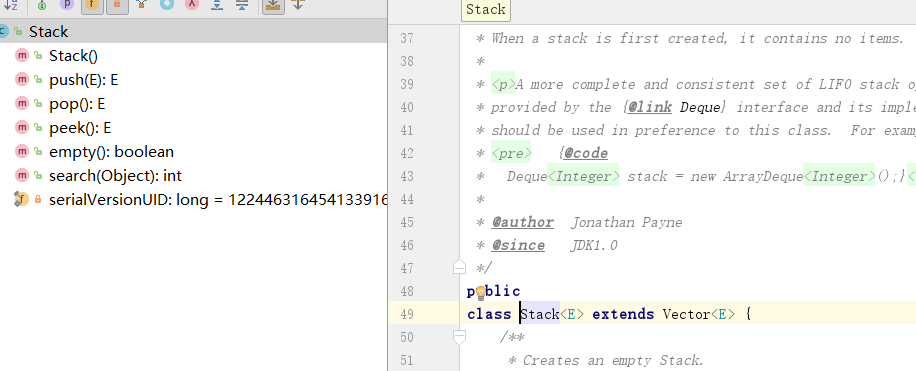Click line number 43 in the gutter
Image resolution: width=916 pixels, height=371 pixels.
click(407, 176)
